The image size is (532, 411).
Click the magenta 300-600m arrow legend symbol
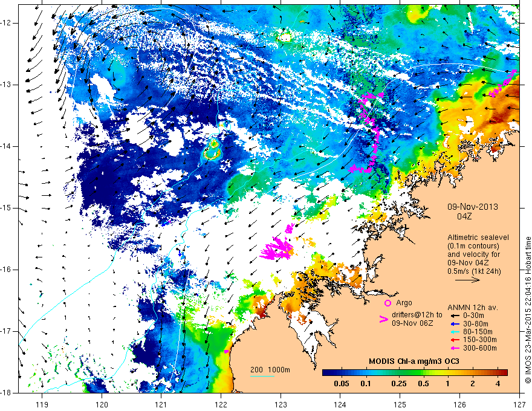tap(455, 348)
